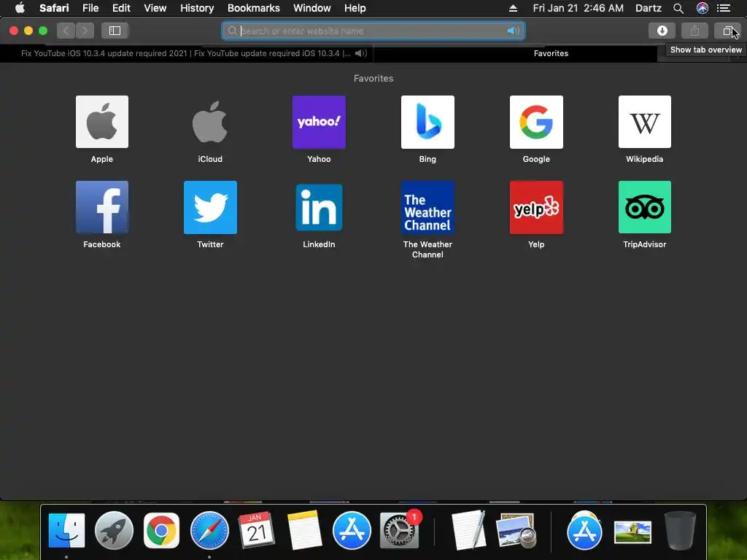The image size is (747, 560).
Task: Open the Safari menu
Action: coord(54,8)
